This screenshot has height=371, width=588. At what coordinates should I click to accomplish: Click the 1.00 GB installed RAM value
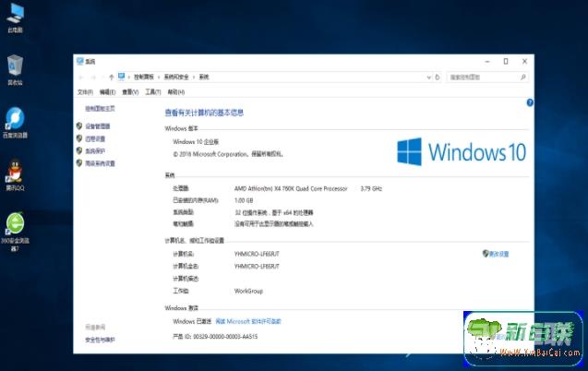click(244, 200)
